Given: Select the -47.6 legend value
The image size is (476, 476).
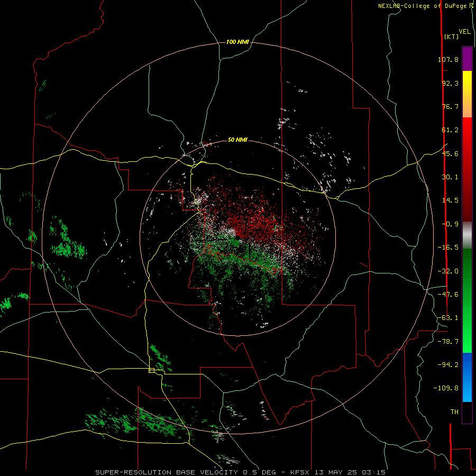Looking at the screenshot, I should coord(448,295).
